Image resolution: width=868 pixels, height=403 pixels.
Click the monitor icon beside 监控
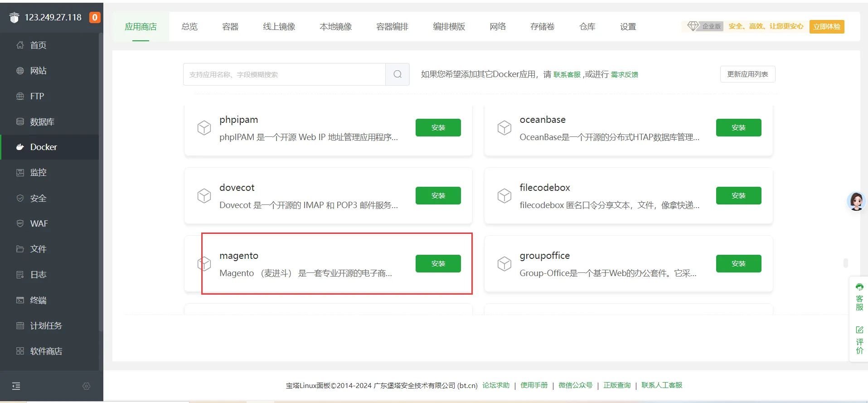[x=20, y=172]
